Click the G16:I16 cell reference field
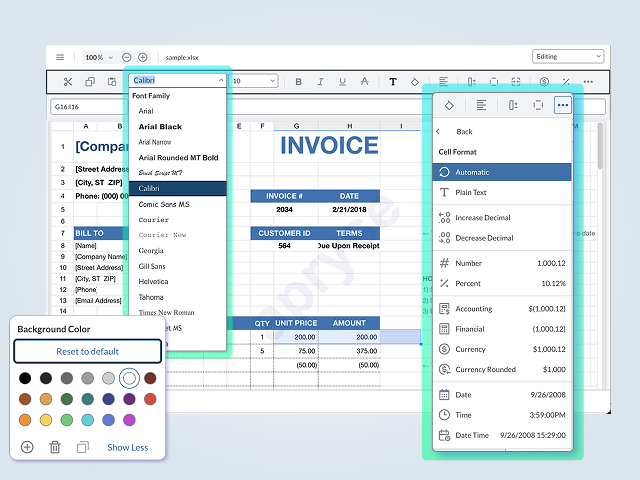Screen dimensions: 640x480 click(x=88, y=107)
